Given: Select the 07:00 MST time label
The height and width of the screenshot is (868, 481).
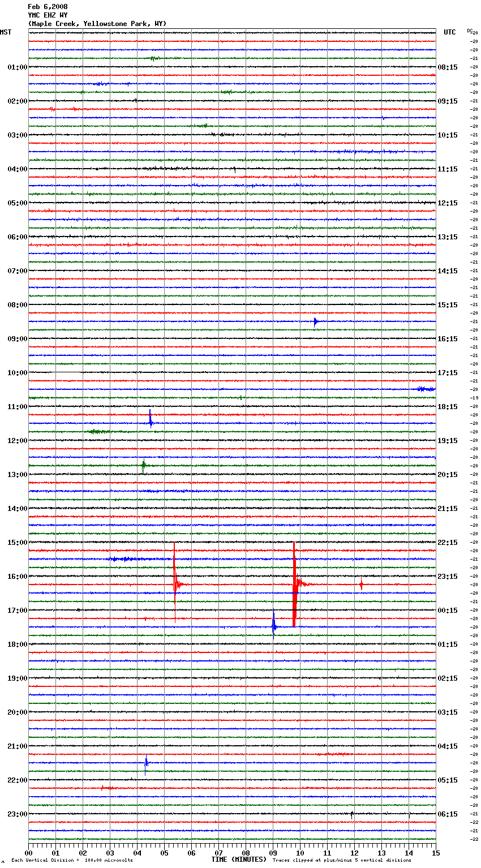Looking at the screenshot, I should (x=18, y=271).
